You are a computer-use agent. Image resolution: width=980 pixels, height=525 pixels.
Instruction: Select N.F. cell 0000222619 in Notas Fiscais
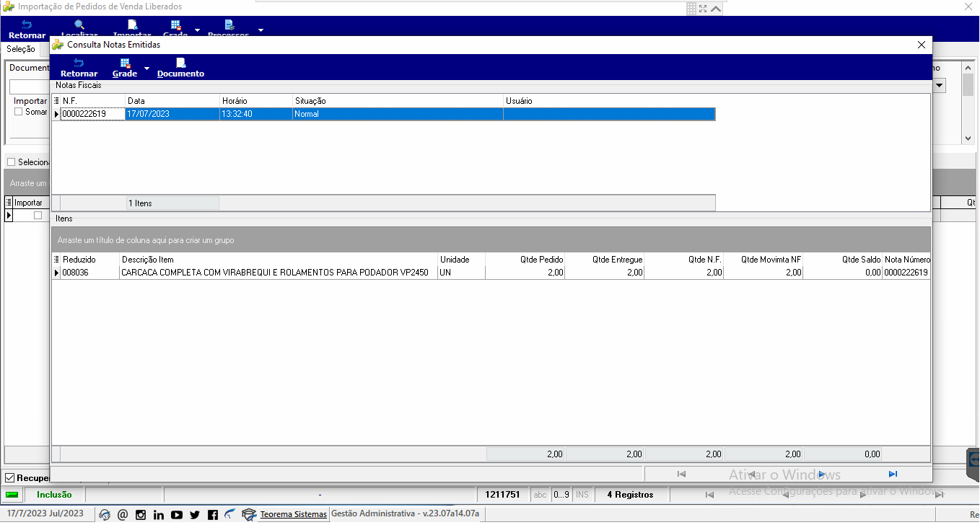click(92, 114)
